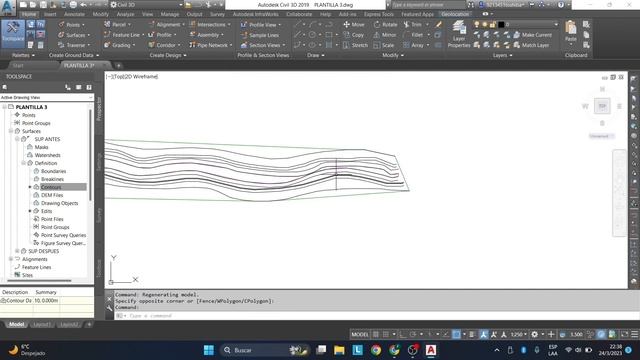Switch to the Annotate ribbon tab
Image resolution: width=640 pixels, height=360 pixels.
pos(74,14)
